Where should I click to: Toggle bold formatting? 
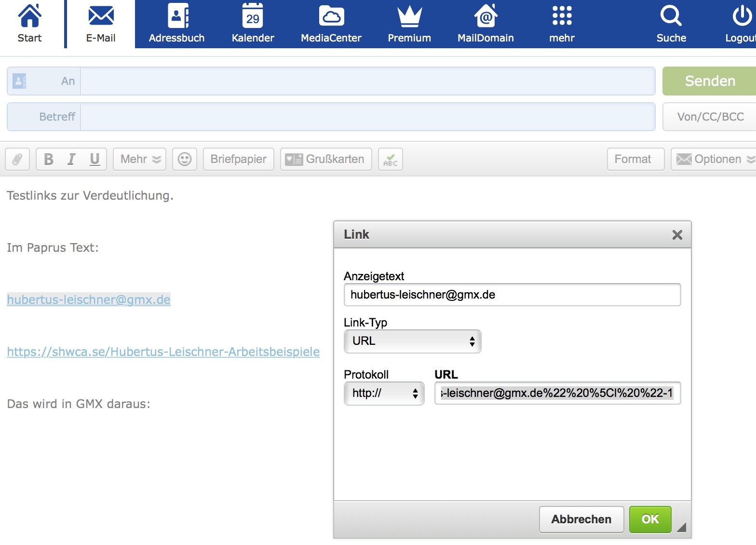[49, 159]
